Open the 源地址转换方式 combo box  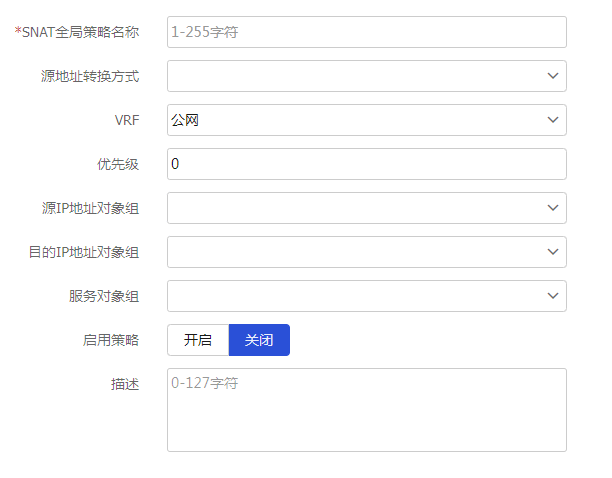[367, 76]
